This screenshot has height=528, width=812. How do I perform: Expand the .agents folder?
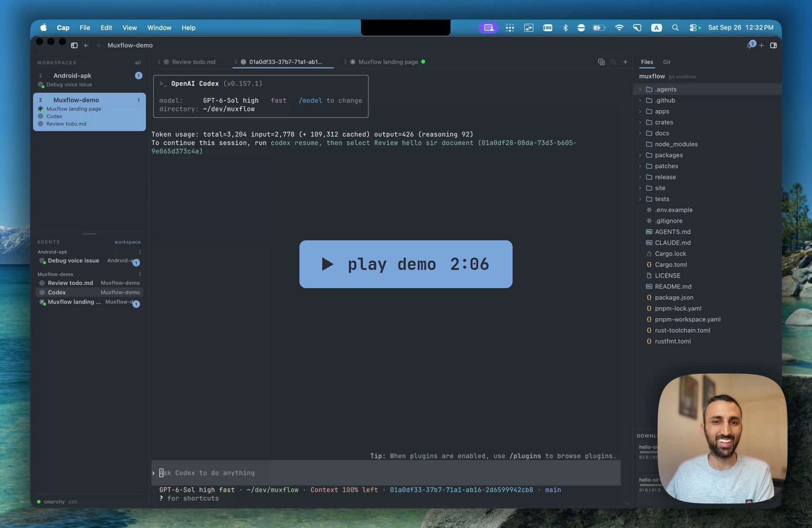pyautogui.click(x=640, y=89)
